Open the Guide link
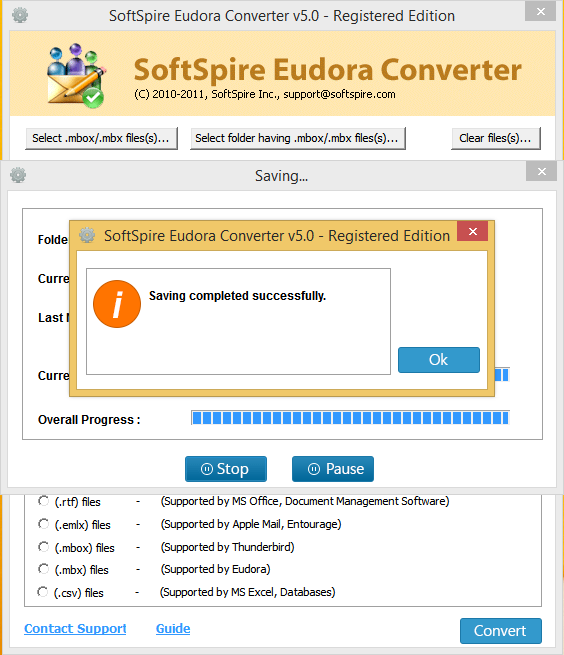Image resolution: width=564 pixels, height=655 pixels. coord(173,629)
